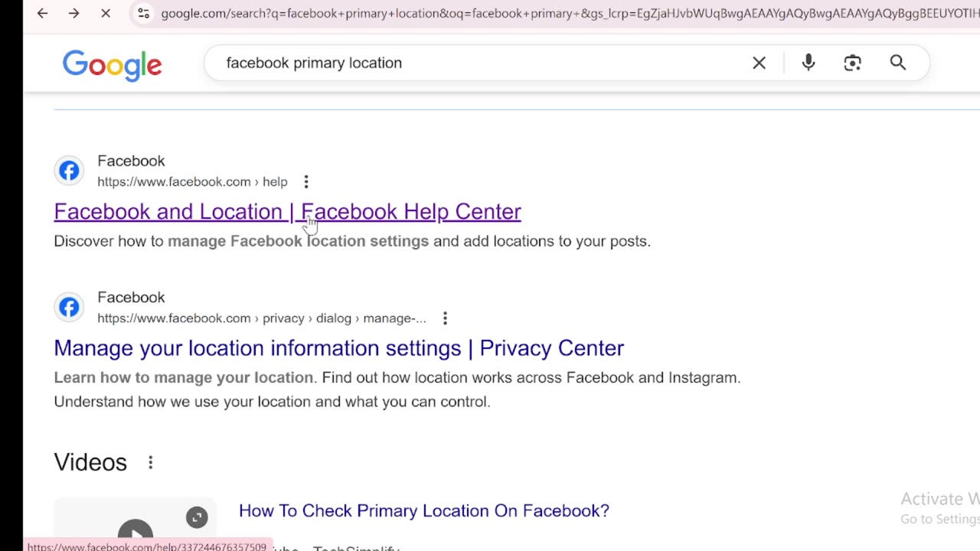The image size is (980, 551).
Task: Play the video thumbnail preview
Action: 136,533
